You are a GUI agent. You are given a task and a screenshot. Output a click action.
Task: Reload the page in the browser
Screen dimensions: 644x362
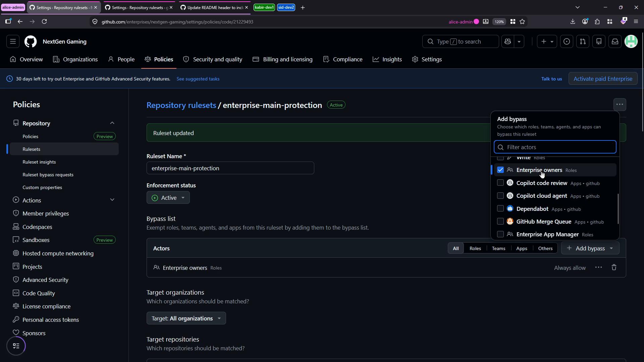click(x=44, y=21)
